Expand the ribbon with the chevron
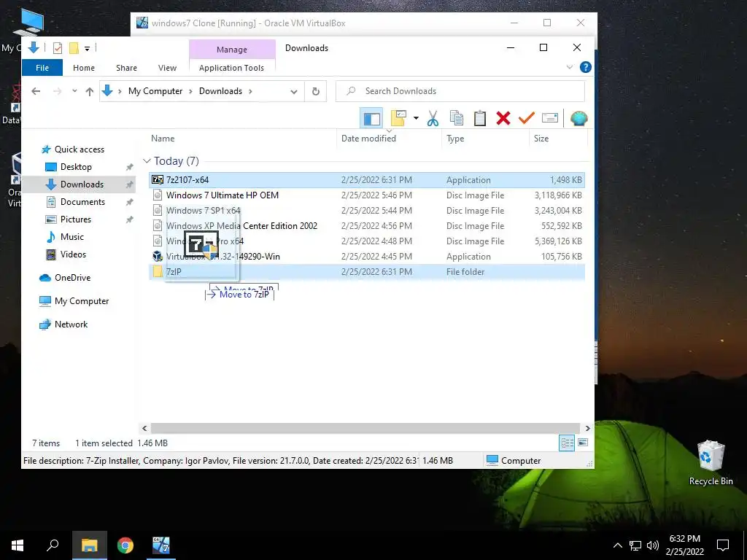747x560 pixels. pyautogui.click(x=569, y=67)
